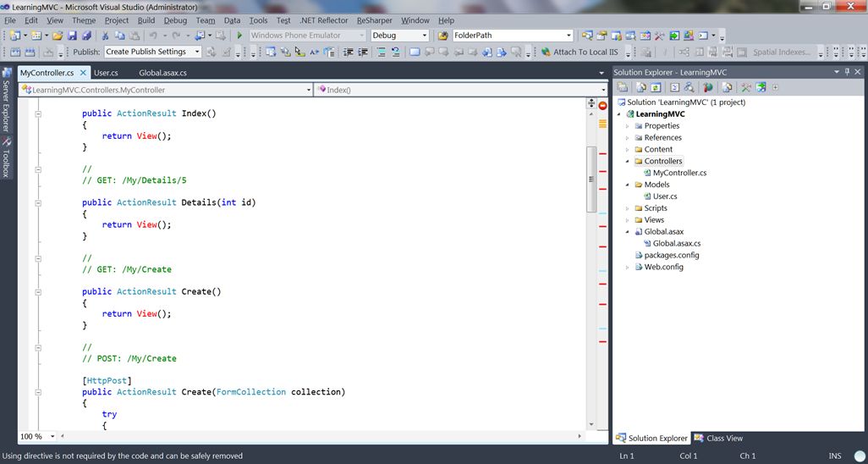
Task: Click the Cut scissors icon
Action: coord(106,36)
